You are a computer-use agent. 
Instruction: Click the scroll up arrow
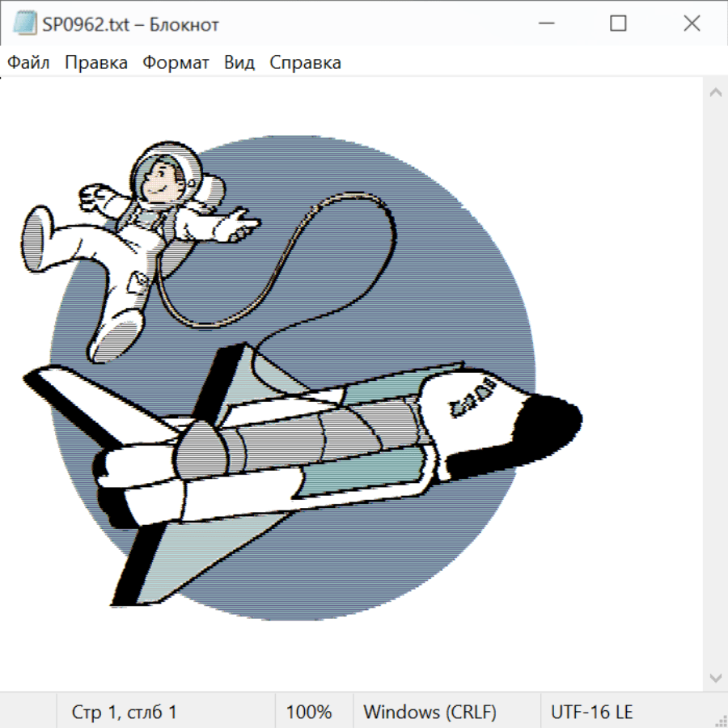coord(715,93)
